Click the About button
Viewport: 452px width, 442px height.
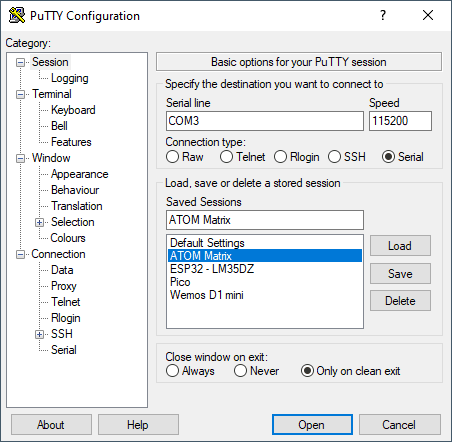click(x=51, y=425)
